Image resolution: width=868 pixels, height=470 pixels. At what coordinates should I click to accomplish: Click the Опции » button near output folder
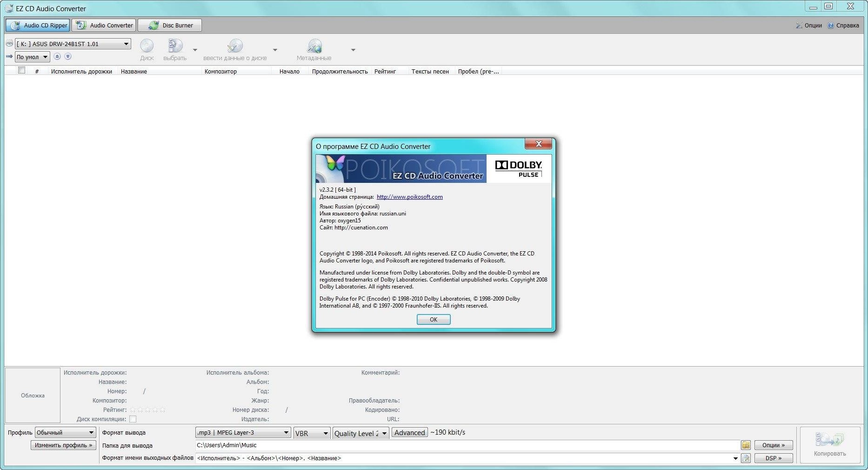[x=774, y=445]
